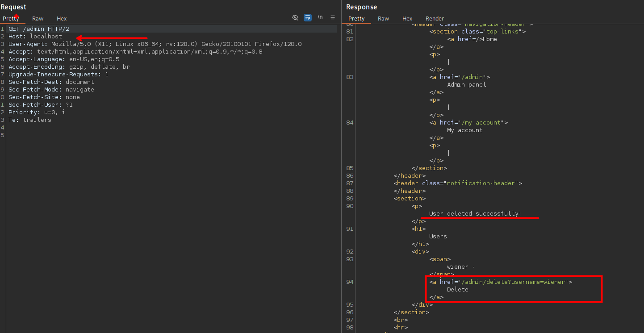This screenshot has height=333, width=644.
Task: Select the Response panel Pretty tab
Action: tap(356, 18)
